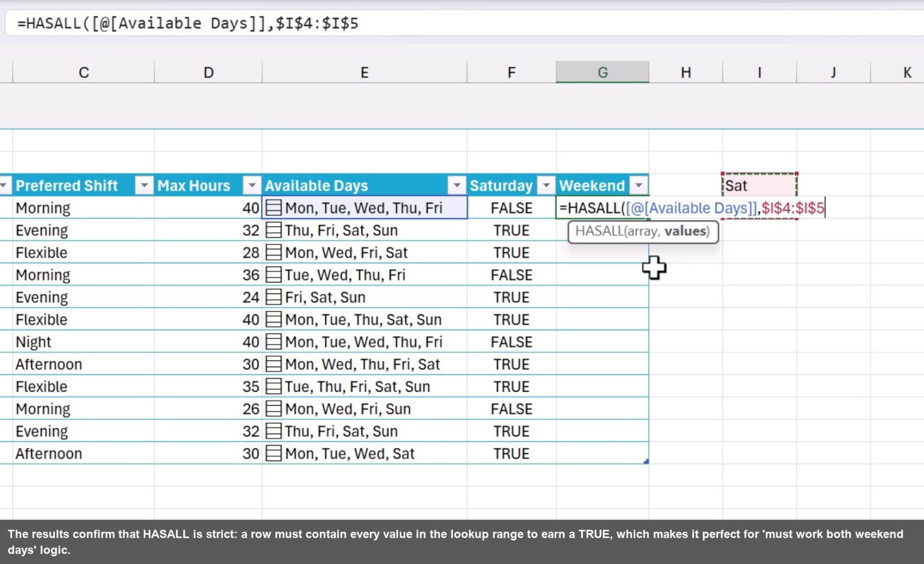Image resolution: width=924 pixels, height=564 pixels.
Task: Click the 'values' argument in HASALL tooltip
Action: click(686, 231)
